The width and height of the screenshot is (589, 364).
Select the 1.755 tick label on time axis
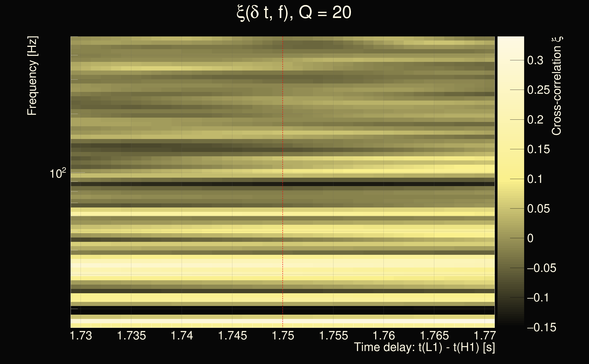333,336
